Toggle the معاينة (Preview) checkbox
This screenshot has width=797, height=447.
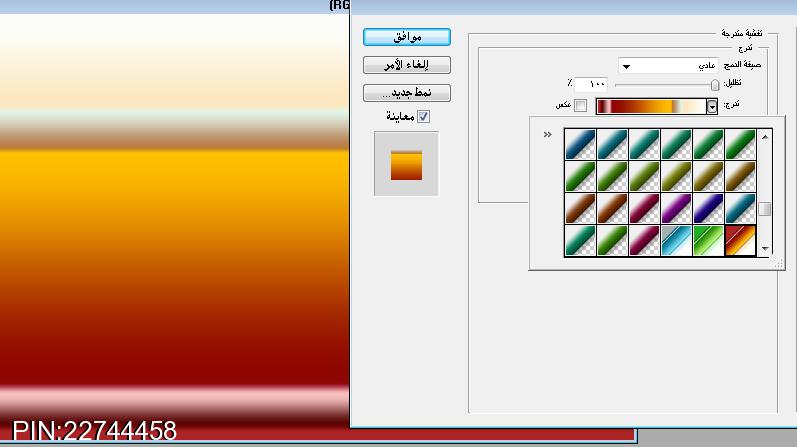point(423,116)
